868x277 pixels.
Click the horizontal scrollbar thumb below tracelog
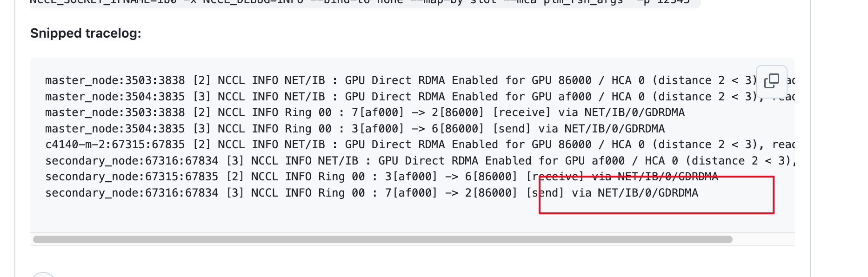click(x=382, y=239)
